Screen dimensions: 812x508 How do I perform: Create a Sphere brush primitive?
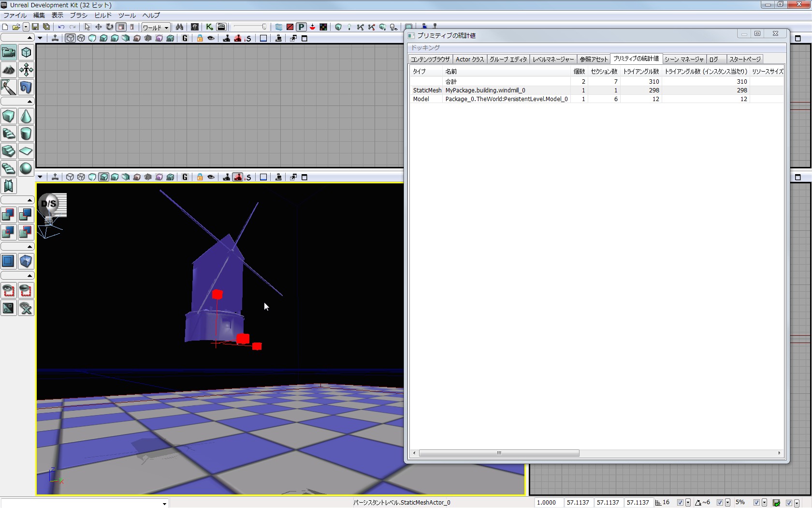point(26,168)
